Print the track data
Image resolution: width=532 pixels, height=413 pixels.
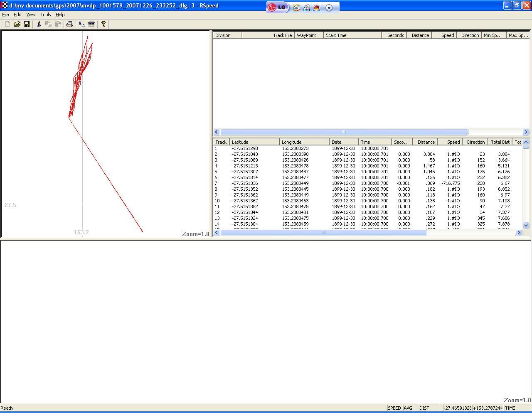[69, 24]
